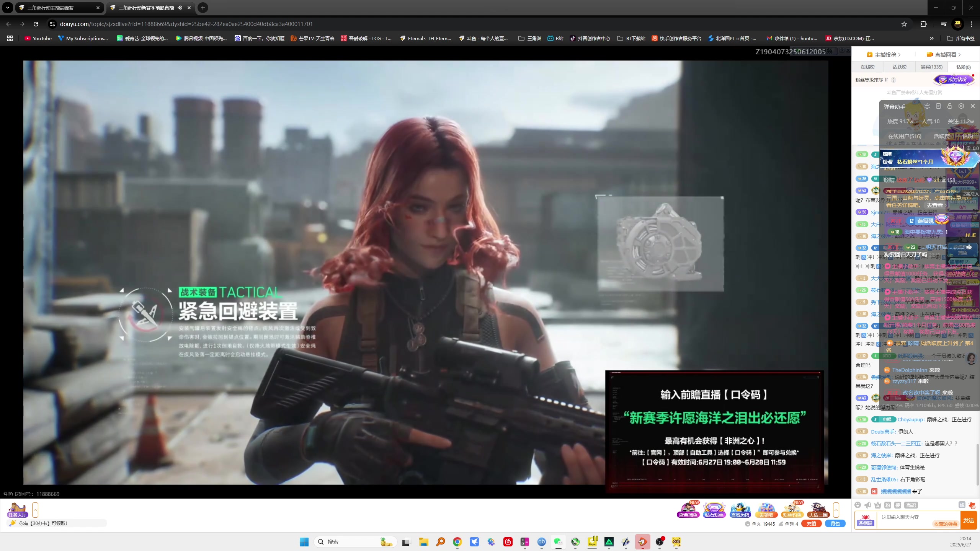This screenshot has width=980, height=551.
Task: Click the 去领取 treasure chest icon
Action: 766,510
